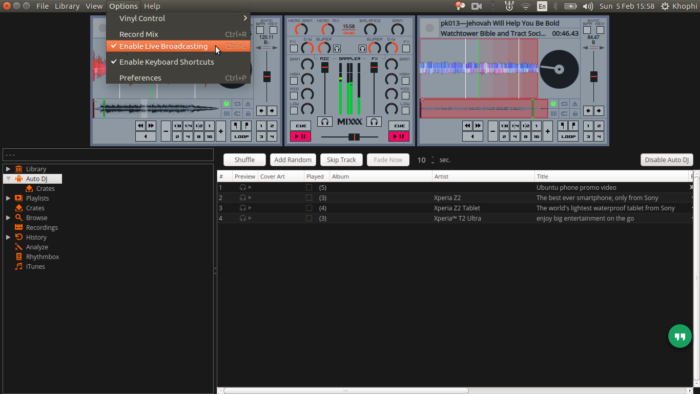700x394 pixels.
Task: Toggle the left deck keylock padlock icon
Action: coord(248,114)
